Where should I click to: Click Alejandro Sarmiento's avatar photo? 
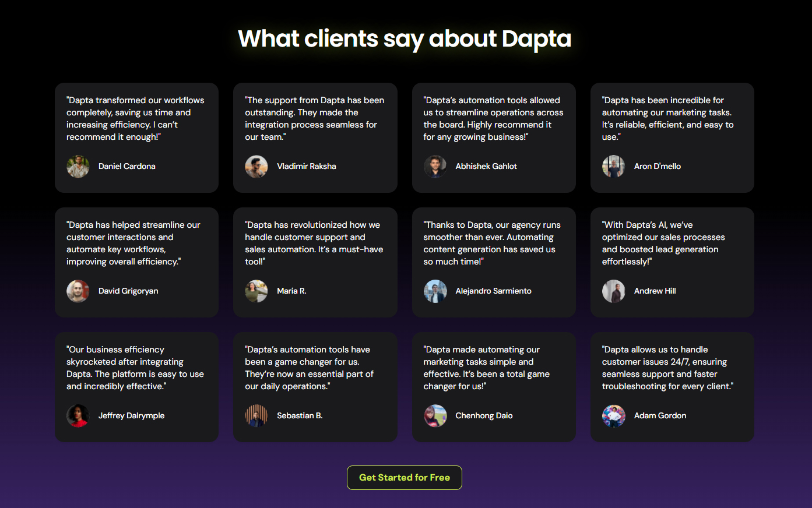[x=435, y=291]
